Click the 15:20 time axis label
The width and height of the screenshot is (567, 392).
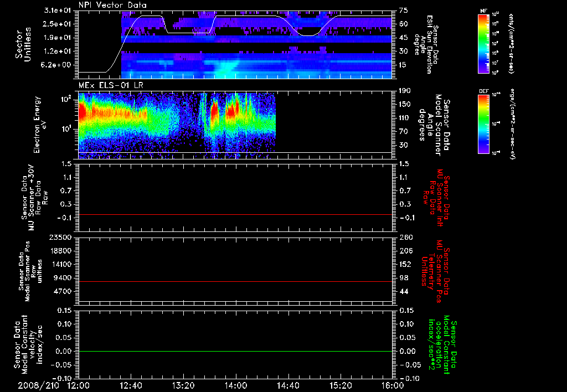click(341, 385)
